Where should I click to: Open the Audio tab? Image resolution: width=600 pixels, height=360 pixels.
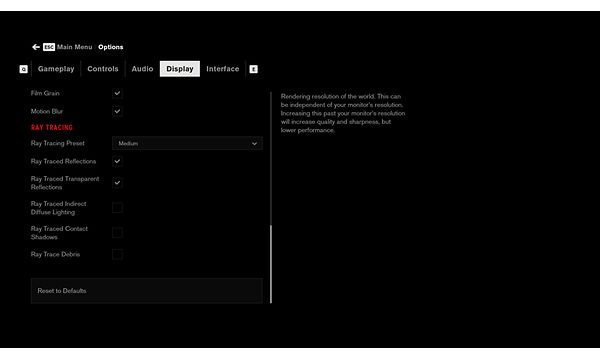tap(142, 69)
